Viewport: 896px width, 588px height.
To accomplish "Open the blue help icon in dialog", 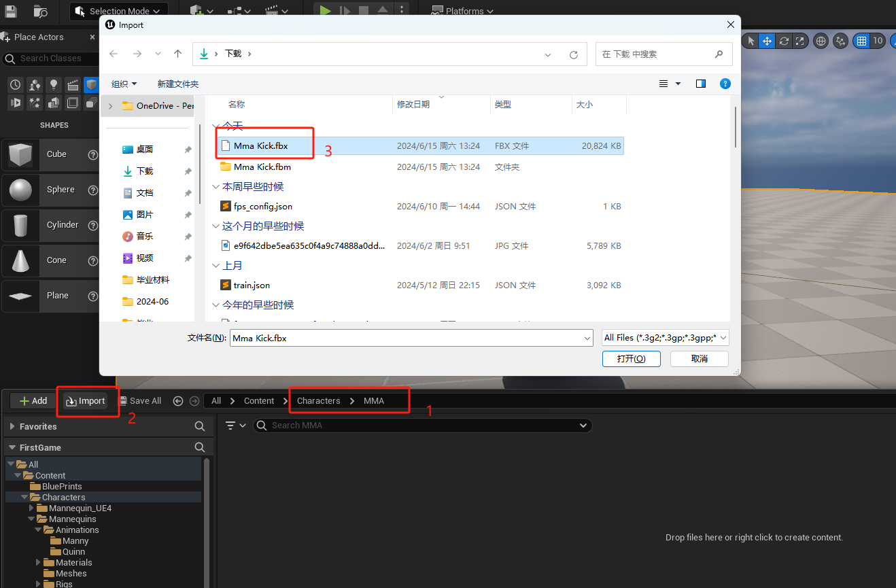I will [725, 84].
